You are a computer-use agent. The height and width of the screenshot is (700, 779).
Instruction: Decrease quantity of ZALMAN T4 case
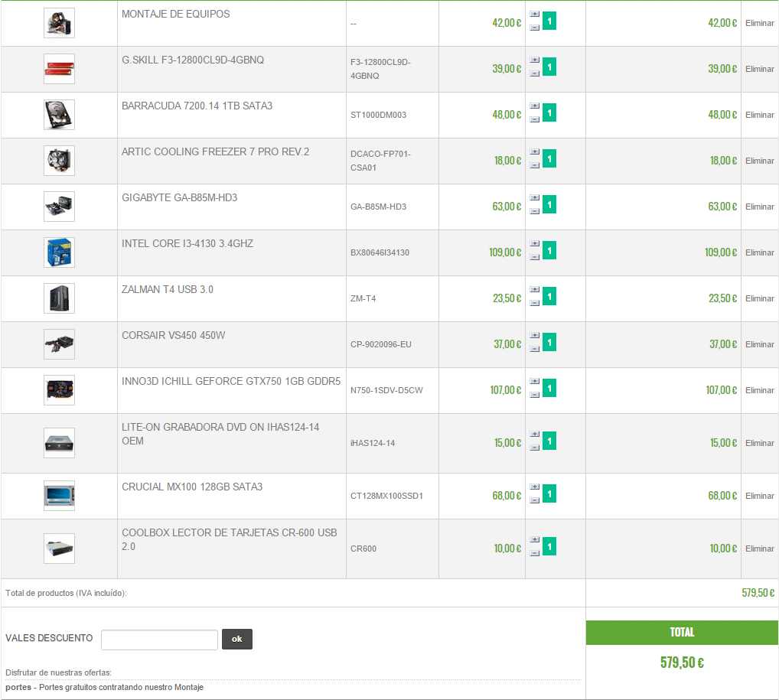535,303
